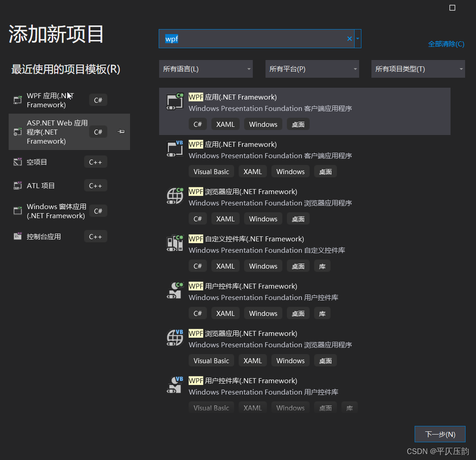Click the Visual Basic WPF 应用 template icon
This screenshot has height=460, width=476.
click(175, 149)
